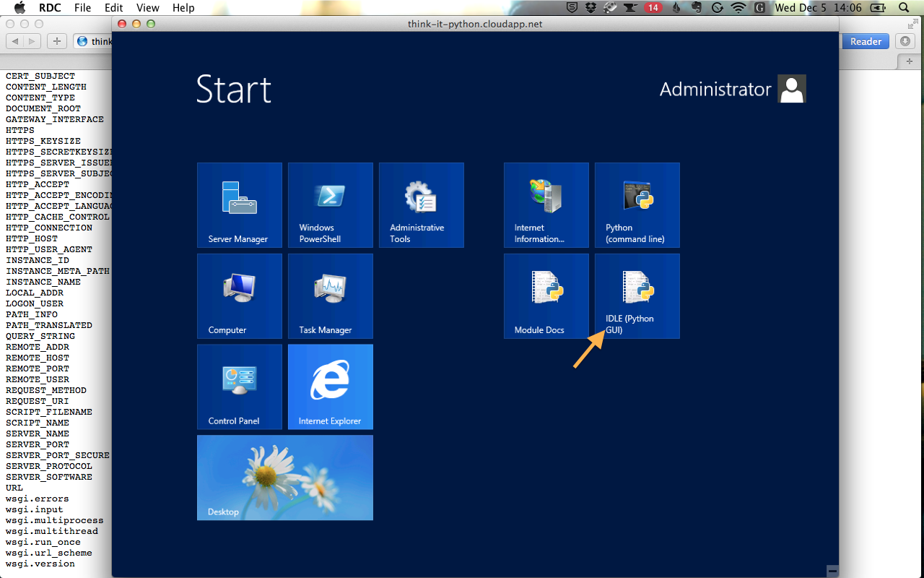Open the Module Docs tile
Screen dimensions: 924x578
pyautogui.click(x=546, y=296)
